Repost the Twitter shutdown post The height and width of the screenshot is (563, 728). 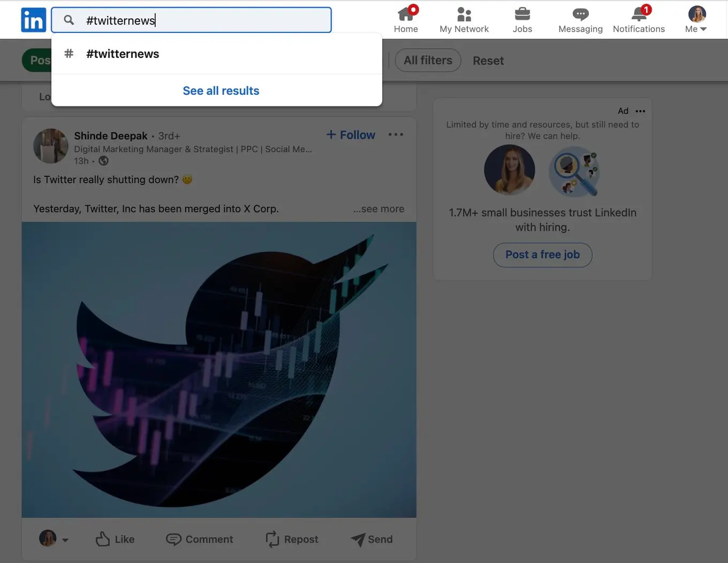pos(292,539)
